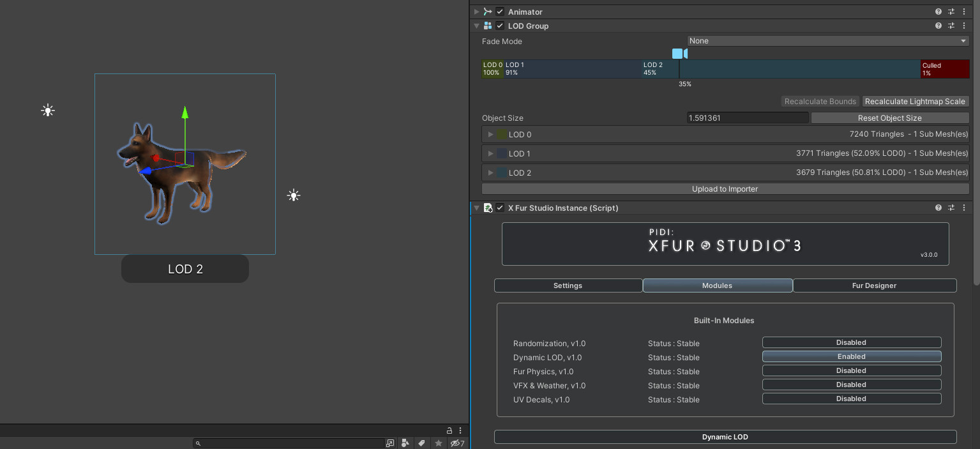This screenshot has width=980, height=449.
Task: Switch to the Fur Designer tab
Action: click(x=874, y=285)
